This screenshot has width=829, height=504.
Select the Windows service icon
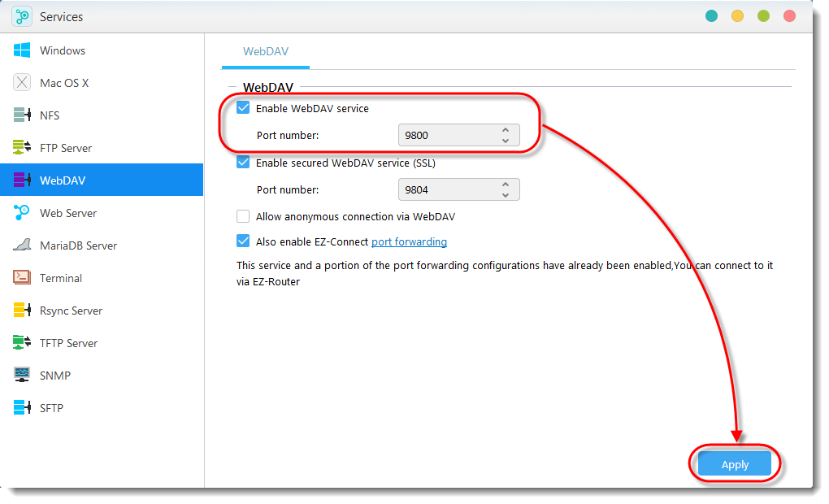24,50
